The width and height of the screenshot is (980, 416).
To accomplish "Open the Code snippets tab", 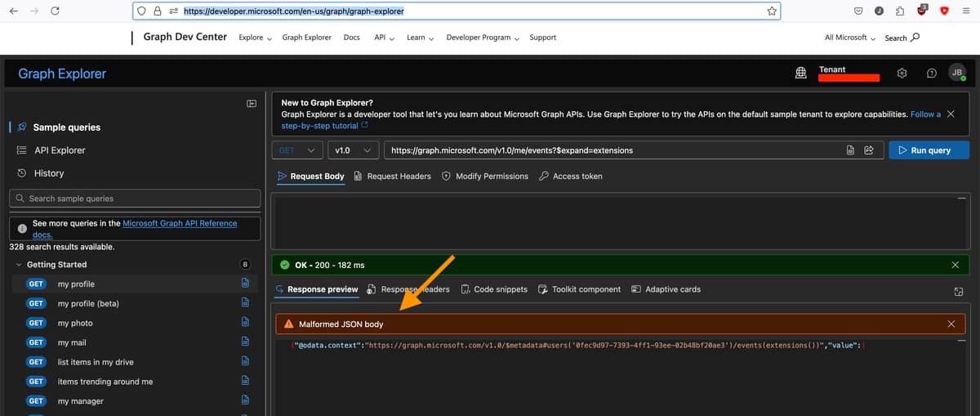I will [x=493, y=289].
